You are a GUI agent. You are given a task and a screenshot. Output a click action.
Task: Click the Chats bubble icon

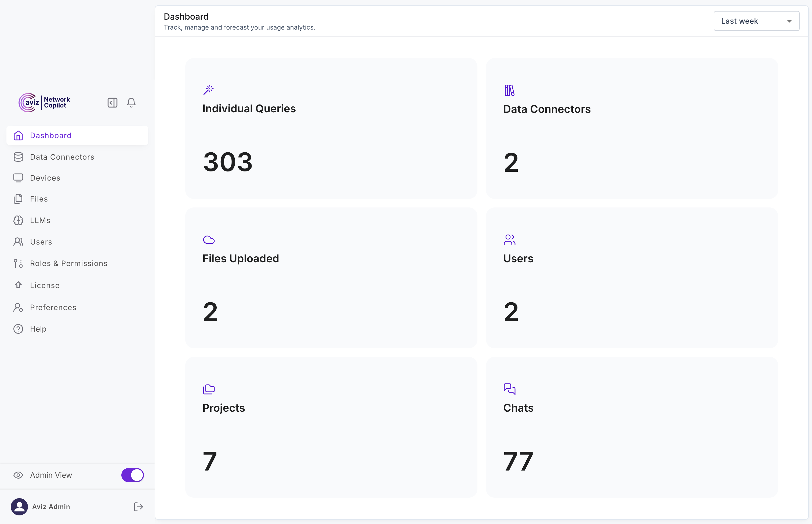click(509, 389)
